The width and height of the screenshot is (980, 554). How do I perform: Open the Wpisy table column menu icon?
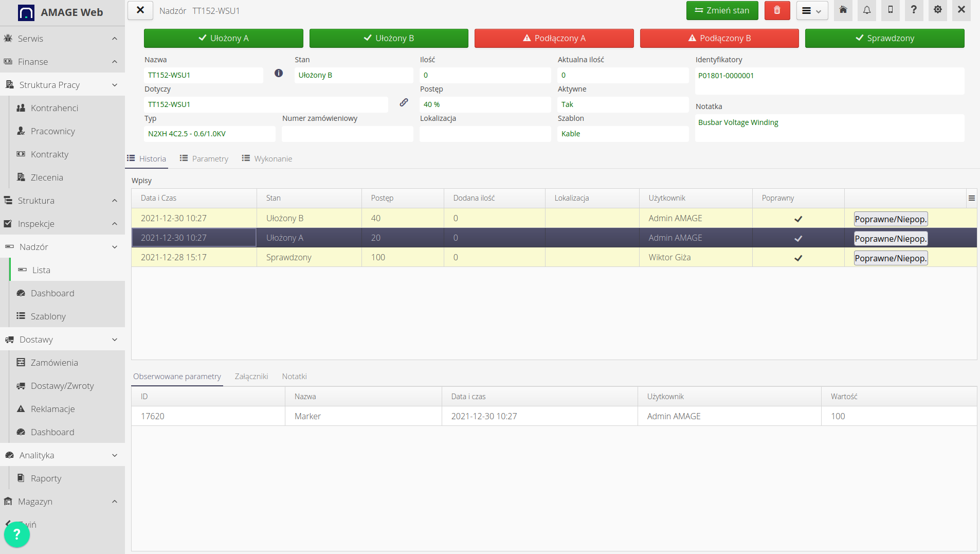[x=971, y=198]
